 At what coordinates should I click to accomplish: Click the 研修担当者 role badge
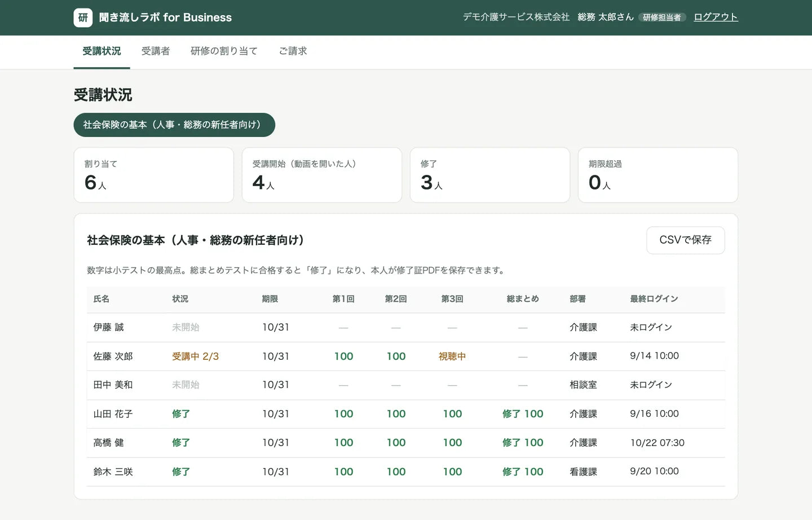pyautogui.click(x=662, y=17)
